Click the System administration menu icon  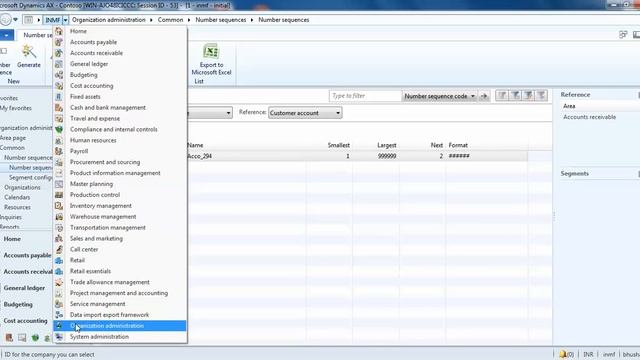pos(59,337)
